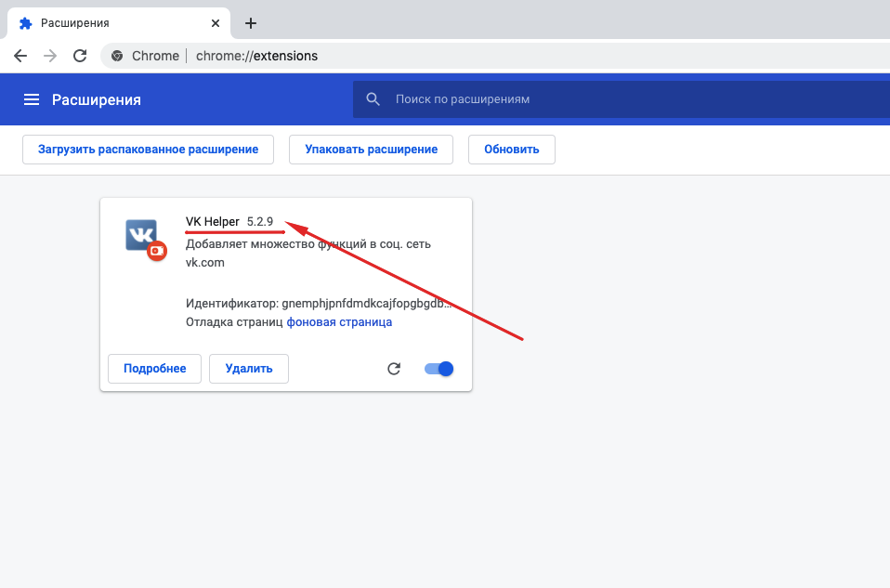Disable VK Helper with the toggle
This screenshot has width=890, height=588.
pyautogui.click(x=438, y=369)
